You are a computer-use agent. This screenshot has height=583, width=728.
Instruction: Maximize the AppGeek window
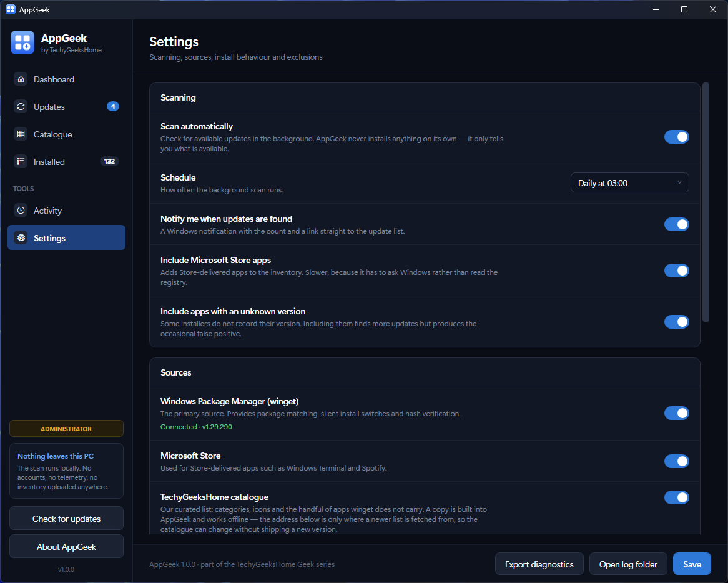click(684, 9)
